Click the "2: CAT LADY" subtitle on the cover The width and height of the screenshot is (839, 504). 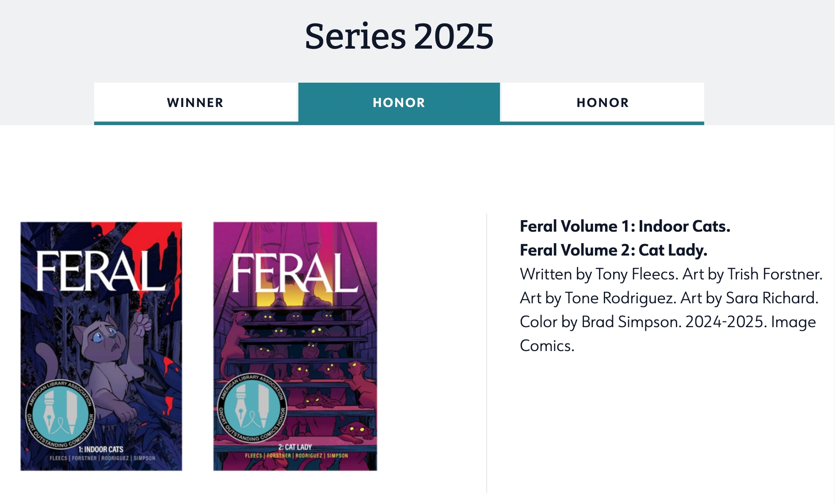click(x=295, y=447)
